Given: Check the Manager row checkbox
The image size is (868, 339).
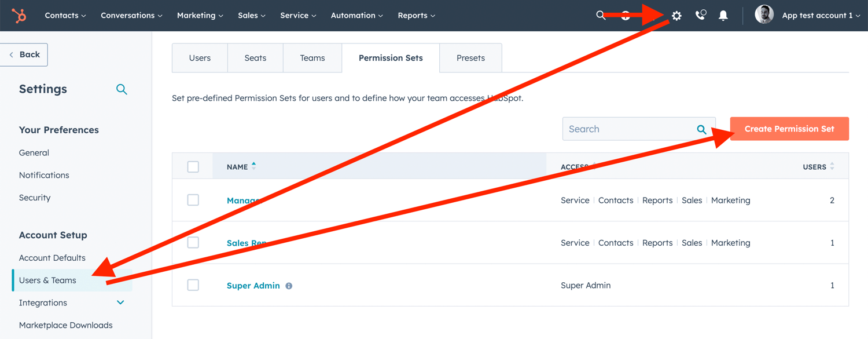Looking at the screenshot, I should [x=193, y=200].
